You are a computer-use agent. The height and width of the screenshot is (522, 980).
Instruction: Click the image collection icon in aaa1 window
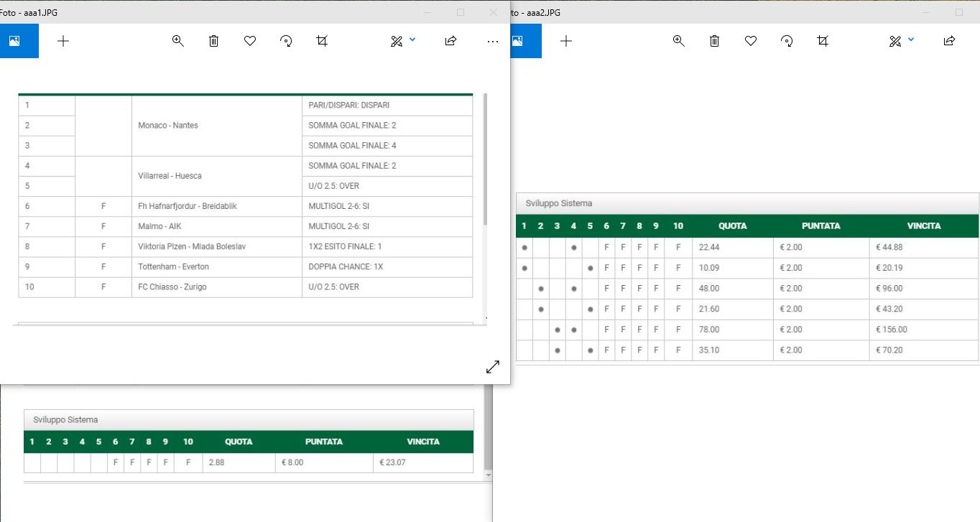(14, 41)
